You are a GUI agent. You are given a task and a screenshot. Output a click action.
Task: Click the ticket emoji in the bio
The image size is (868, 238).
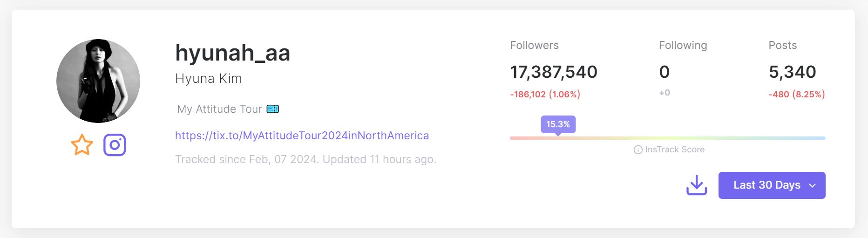(273, 109)
